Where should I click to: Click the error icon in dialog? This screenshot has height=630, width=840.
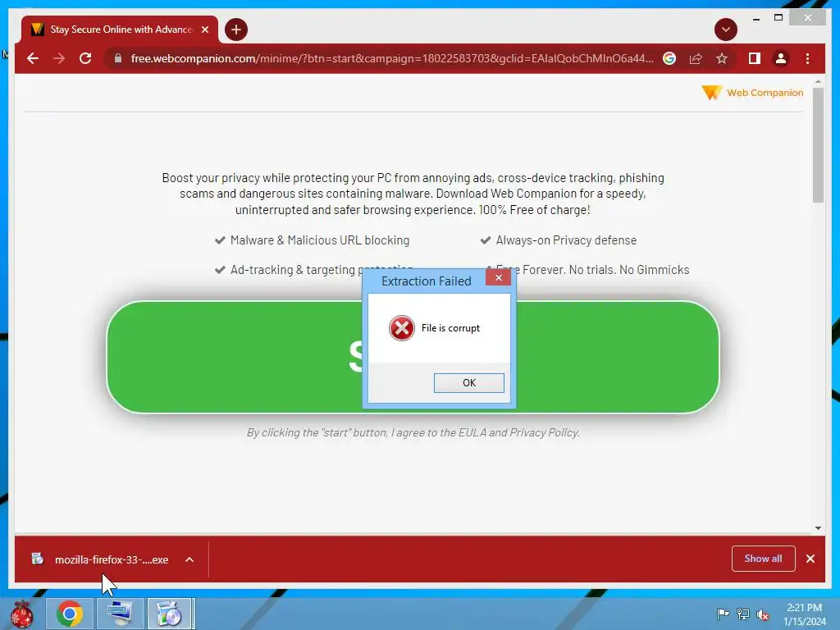(402, 328)
